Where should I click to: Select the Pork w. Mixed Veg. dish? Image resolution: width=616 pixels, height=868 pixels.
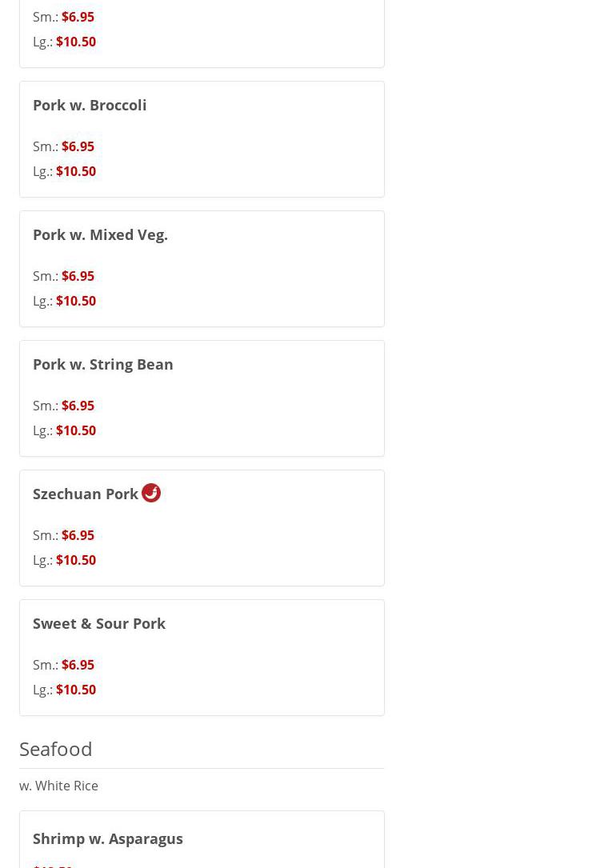point(100,234)
